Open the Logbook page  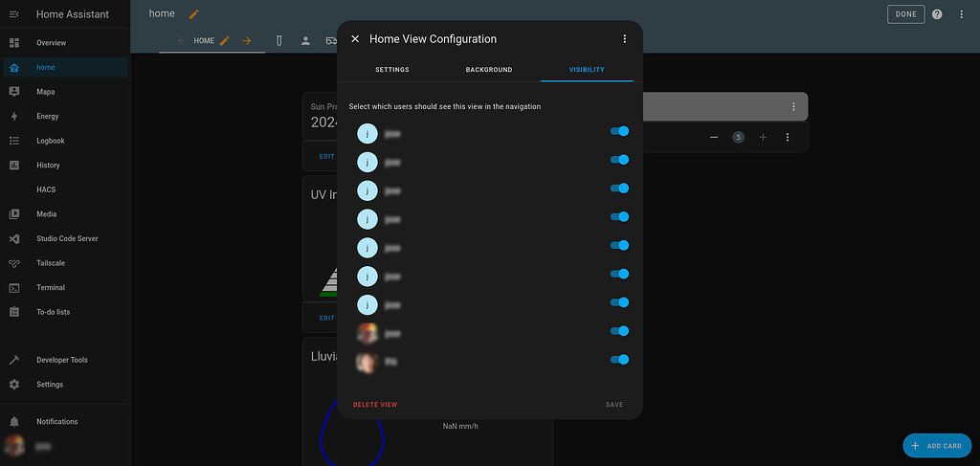[65, 141]
